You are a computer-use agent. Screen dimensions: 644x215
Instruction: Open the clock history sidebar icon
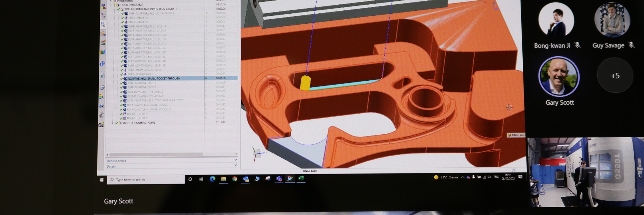point(102,87)
